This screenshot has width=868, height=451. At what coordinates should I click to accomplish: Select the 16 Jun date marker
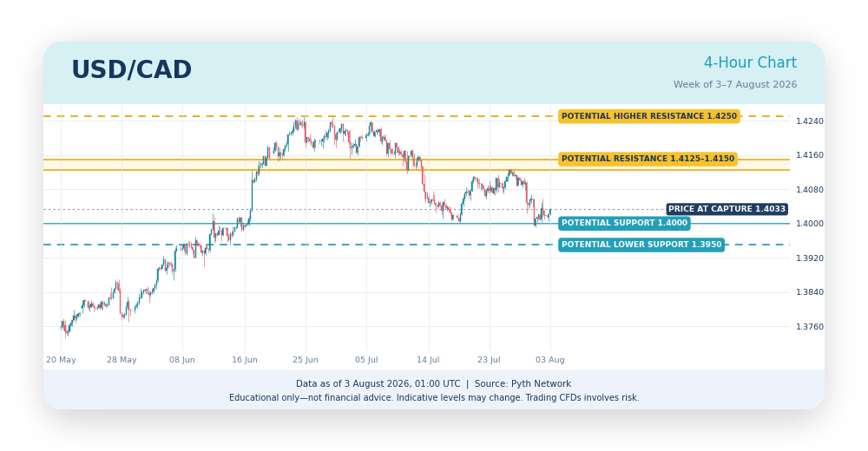tap(245, 360)
